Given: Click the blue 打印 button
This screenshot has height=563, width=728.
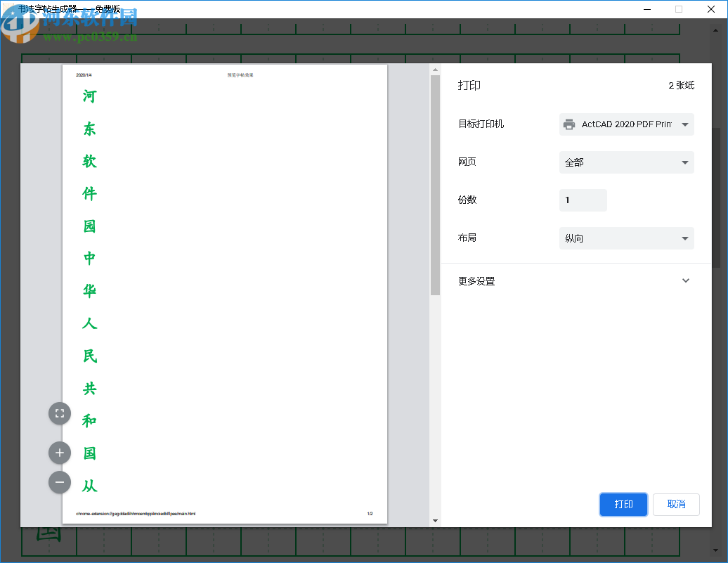Looking at the screenshot, I should [x=623, y=505].
